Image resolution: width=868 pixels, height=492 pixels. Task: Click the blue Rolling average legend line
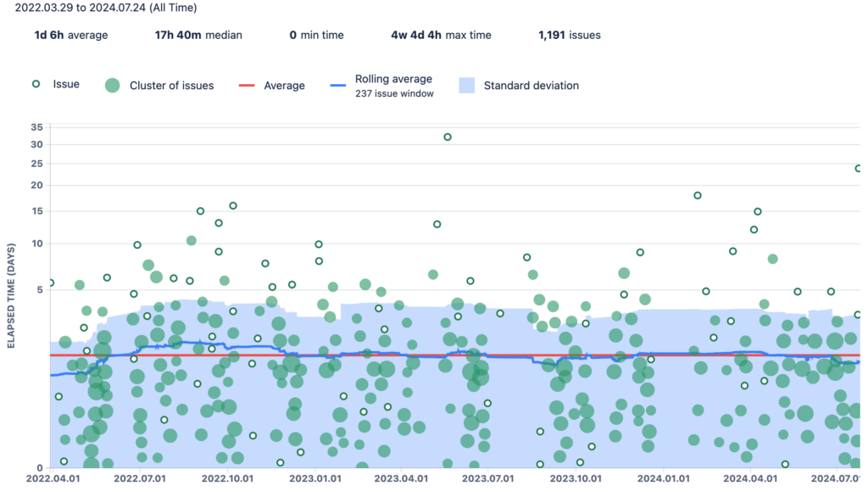click(339, 85)
